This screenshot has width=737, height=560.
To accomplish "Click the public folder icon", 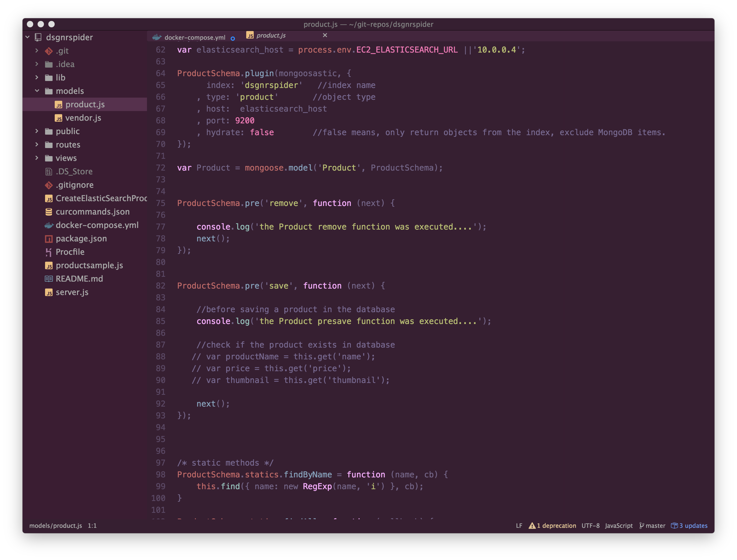I will 49,131.
